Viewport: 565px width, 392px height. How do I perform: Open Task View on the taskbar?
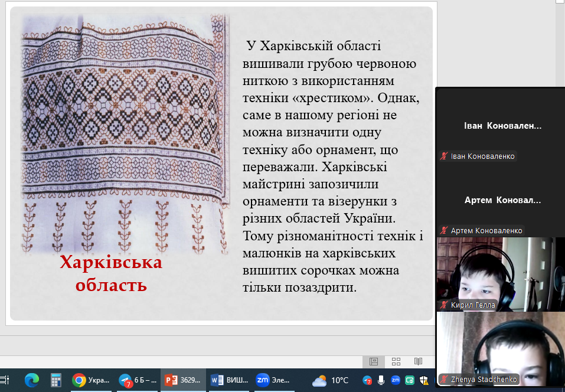coord(5,380)
